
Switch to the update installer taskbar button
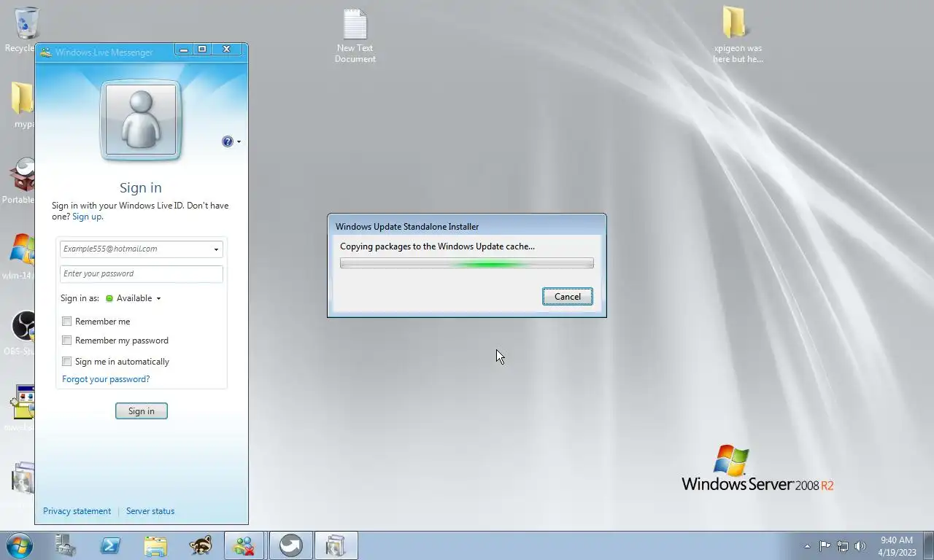click(336, 545)
